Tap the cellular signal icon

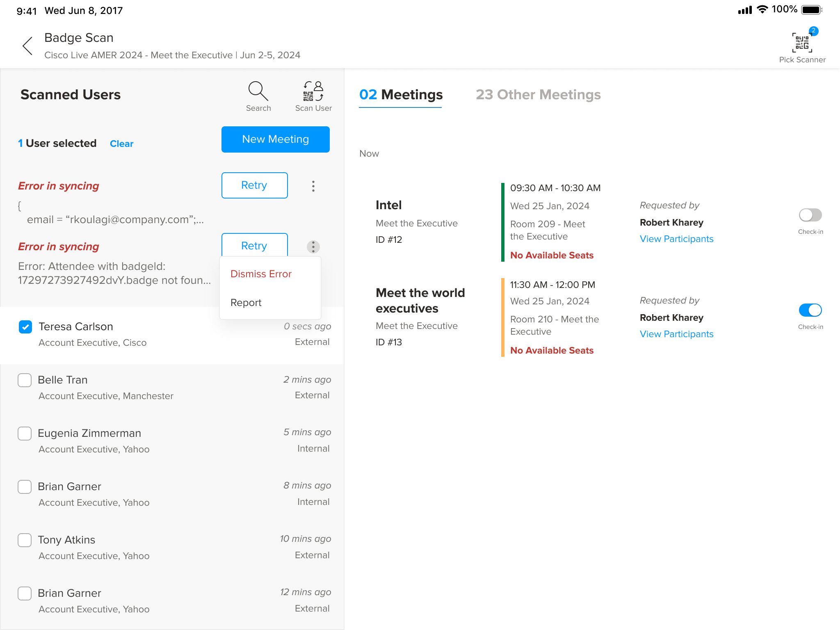(745, 10)
